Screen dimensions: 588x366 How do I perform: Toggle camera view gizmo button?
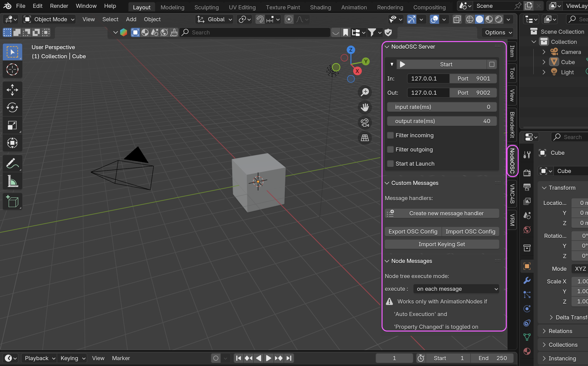click(365, 123)
